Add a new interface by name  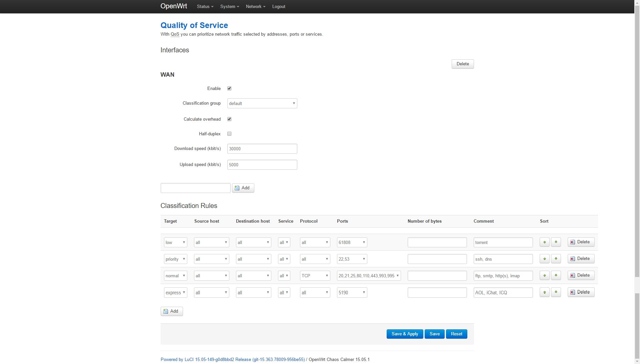pos(243,188)
